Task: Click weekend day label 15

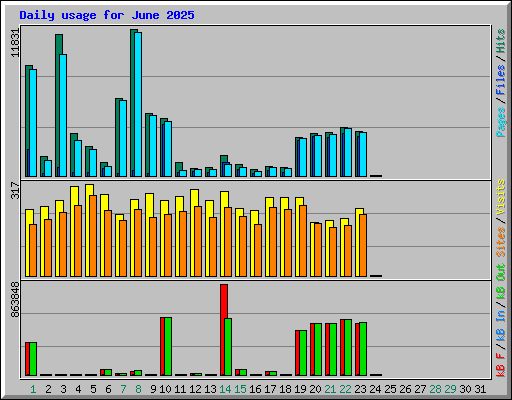Action: (x=240, y=389)
